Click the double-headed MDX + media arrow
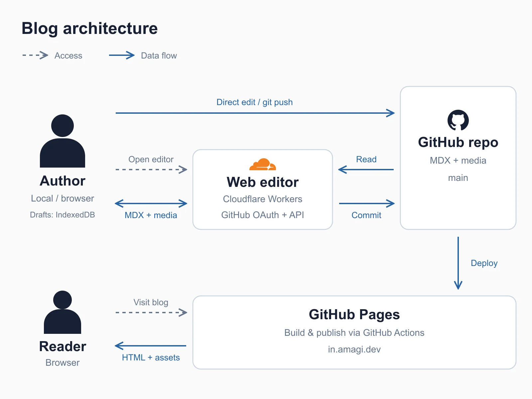The image size is (532, 399). click(x=151, y=203)
